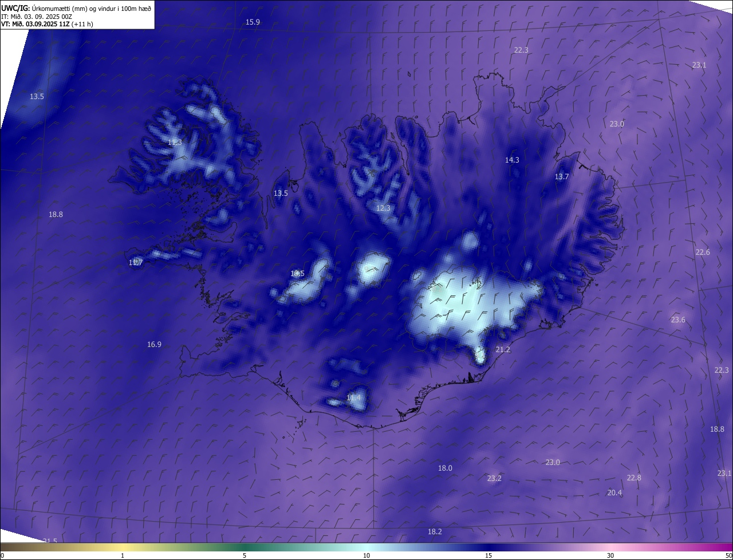733x560 pixels.
Task: Click the 23.2 value label
Action: [494, 478]
